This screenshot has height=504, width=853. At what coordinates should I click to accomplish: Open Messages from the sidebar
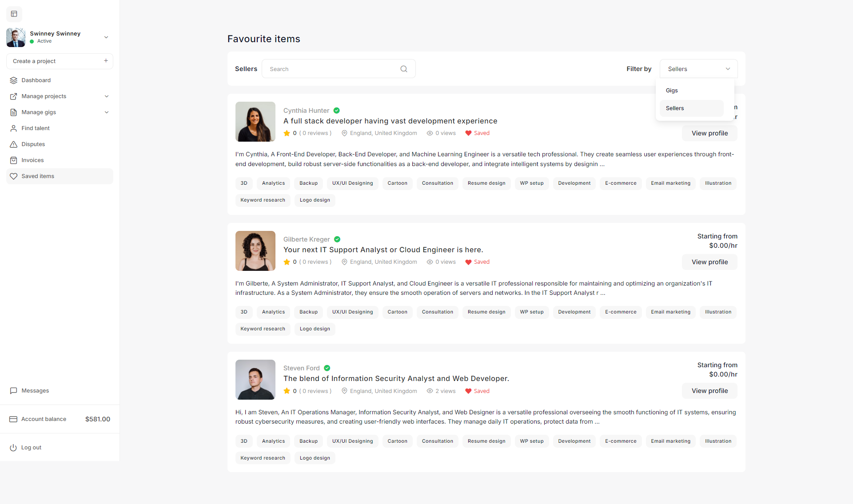pos(35,391)
